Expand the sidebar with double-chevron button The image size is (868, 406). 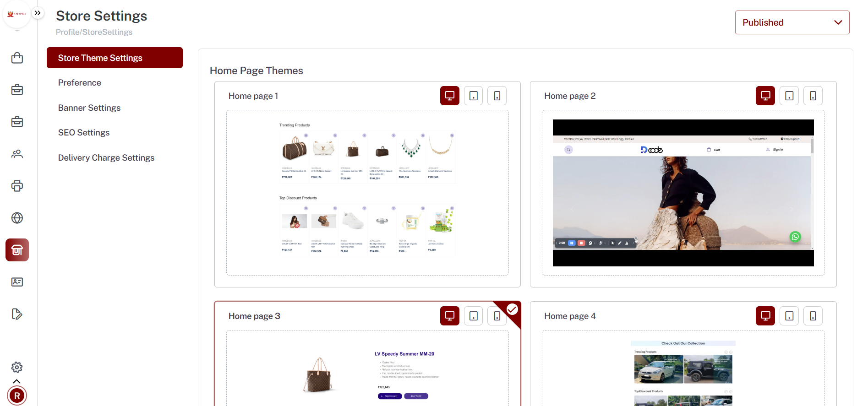pos(38,13)
